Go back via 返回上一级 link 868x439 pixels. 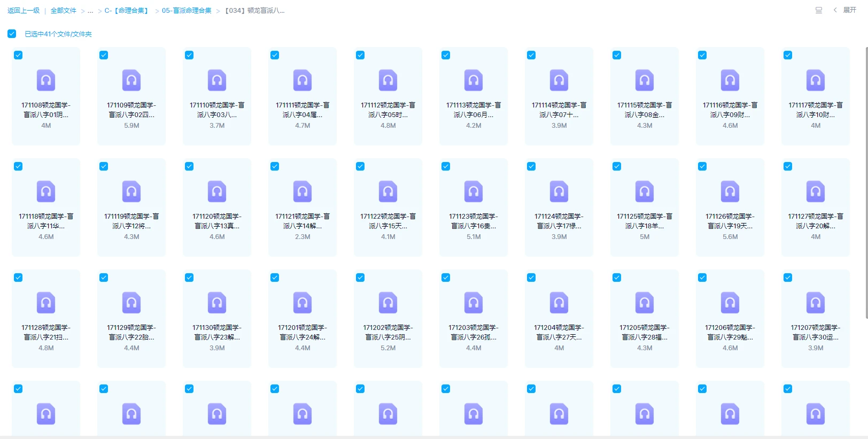point(24,11)
